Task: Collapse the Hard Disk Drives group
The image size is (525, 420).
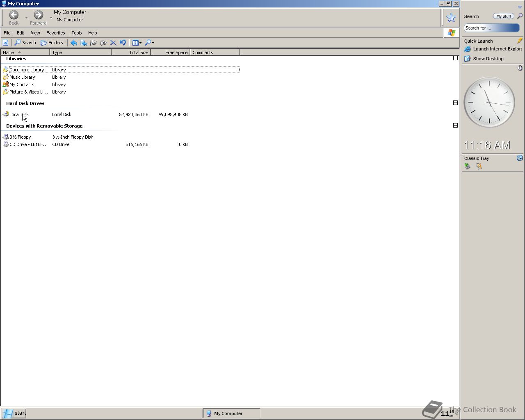Action: pos(455,103)
